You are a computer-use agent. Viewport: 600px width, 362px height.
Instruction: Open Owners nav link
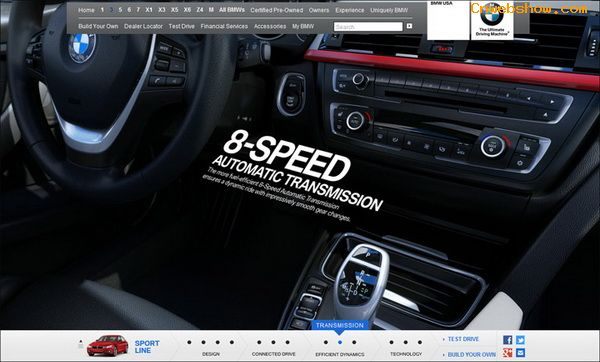click(319, 10)
